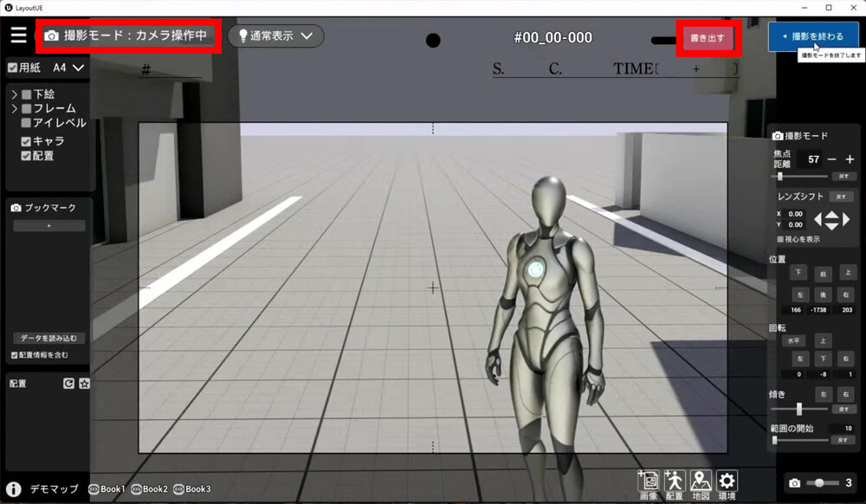Toggle the 配置情報を含む checkbox
866x504 pixels.
(15, 355)
